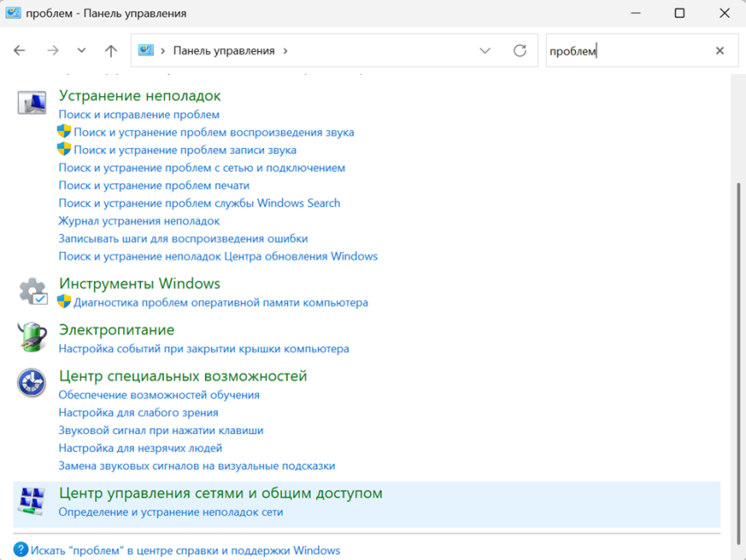Open Поиск и устранение проблем воспроизведения звука
The width and height of the screenshot is (746, 560).
click(214, 132)
